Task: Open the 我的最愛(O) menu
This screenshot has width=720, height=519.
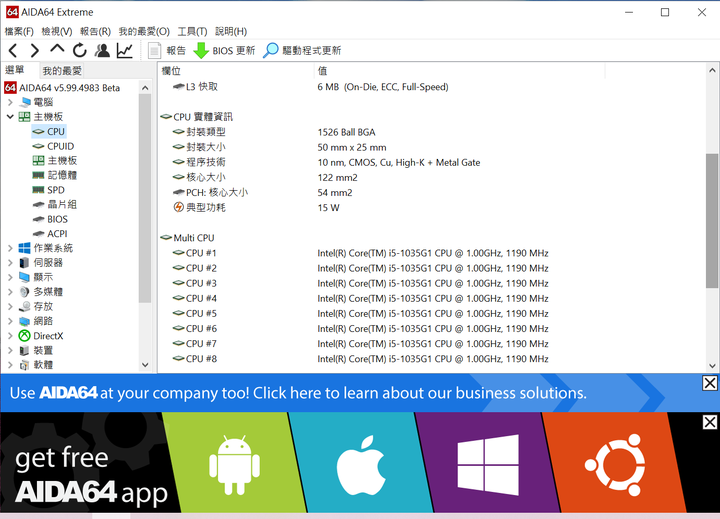Action: point(144,31)
